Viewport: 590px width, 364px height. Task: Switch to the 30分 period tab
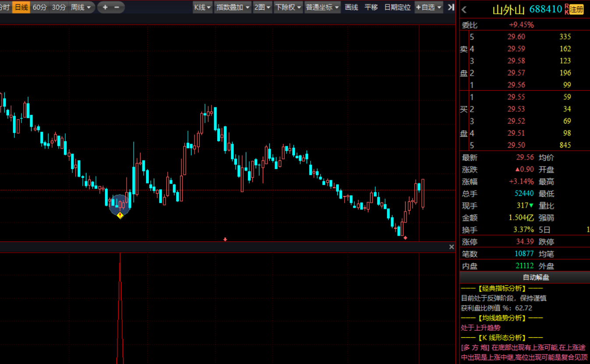59,7
